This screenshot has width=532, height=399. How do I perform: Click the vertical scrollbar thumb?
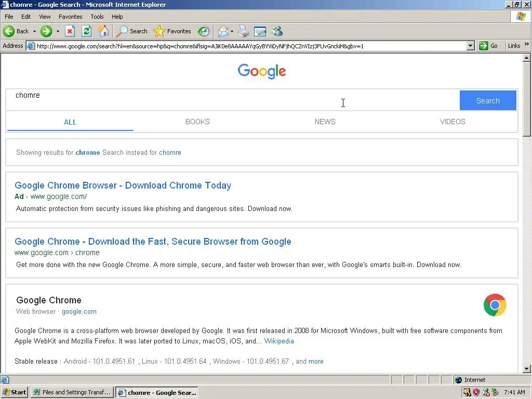click(527, 99)
